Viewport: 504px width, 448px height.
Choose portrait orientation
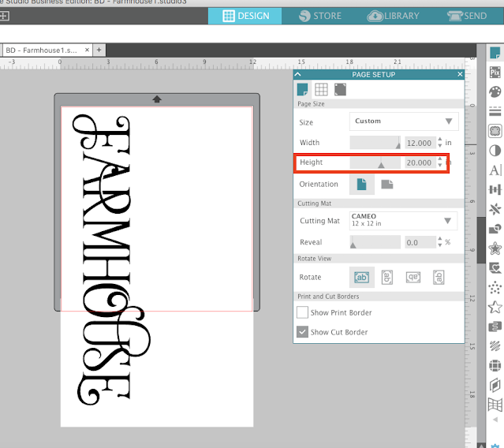362,185
